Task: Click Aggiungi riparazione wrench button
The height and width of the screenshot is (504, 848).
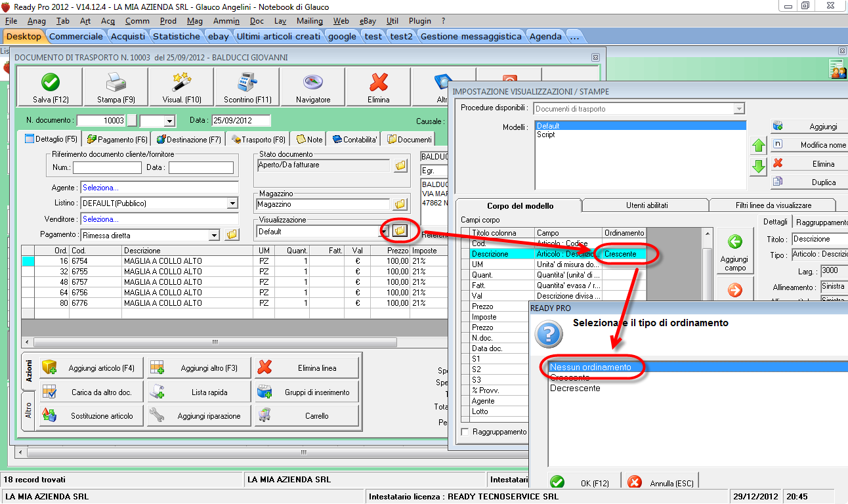Action: coord(200,415)
